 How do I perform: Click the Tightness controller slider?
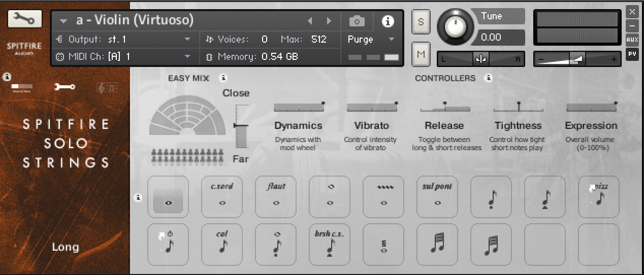tap(518, 107)
